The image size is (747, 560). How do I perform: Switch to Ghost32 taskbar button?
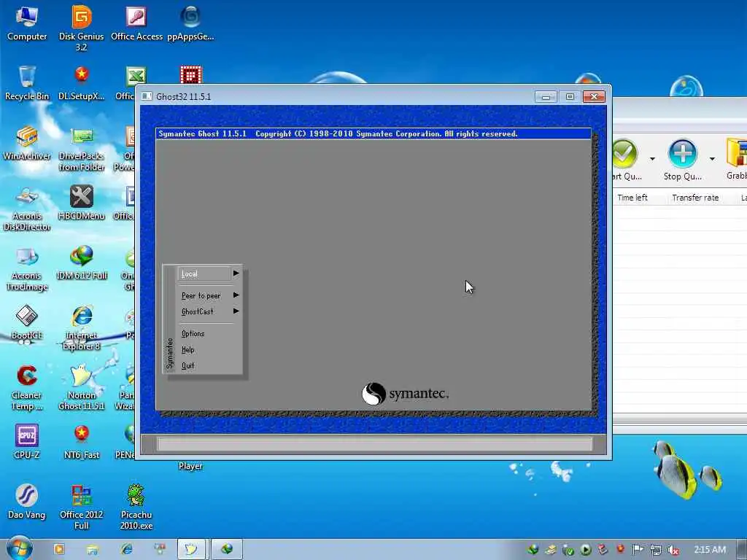coord(191,549)
